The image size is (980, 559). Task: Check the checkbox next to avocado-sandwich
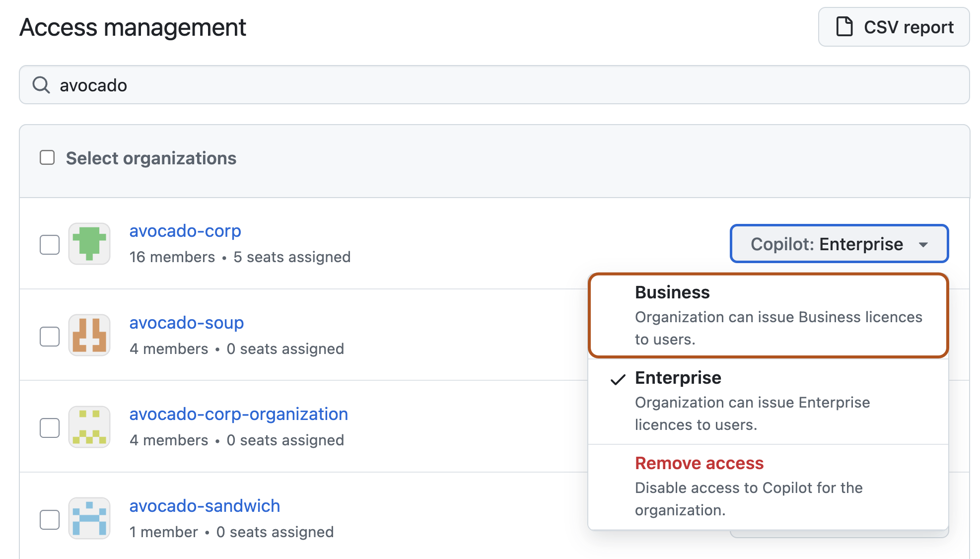pyautogui.click(x=50, y=518)
